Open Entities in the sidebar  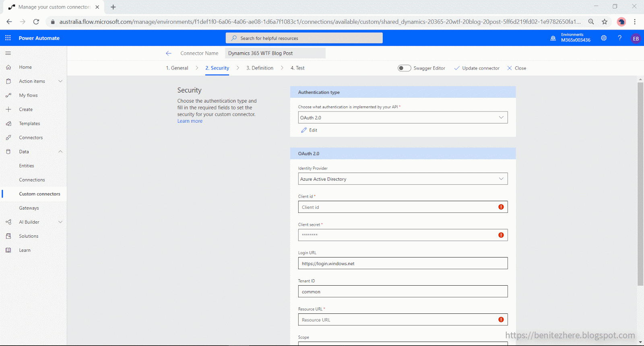[27, 166]
